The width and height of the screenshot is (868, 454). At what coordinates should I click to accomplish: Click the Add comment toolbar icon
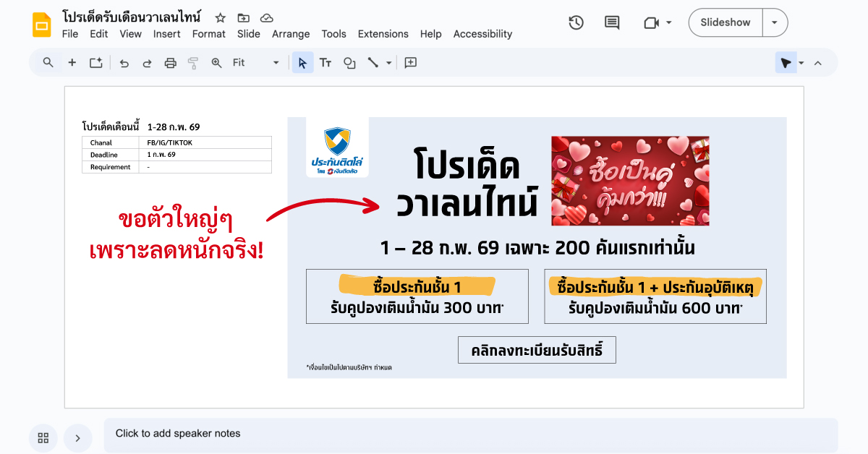[x=411, y=63]
